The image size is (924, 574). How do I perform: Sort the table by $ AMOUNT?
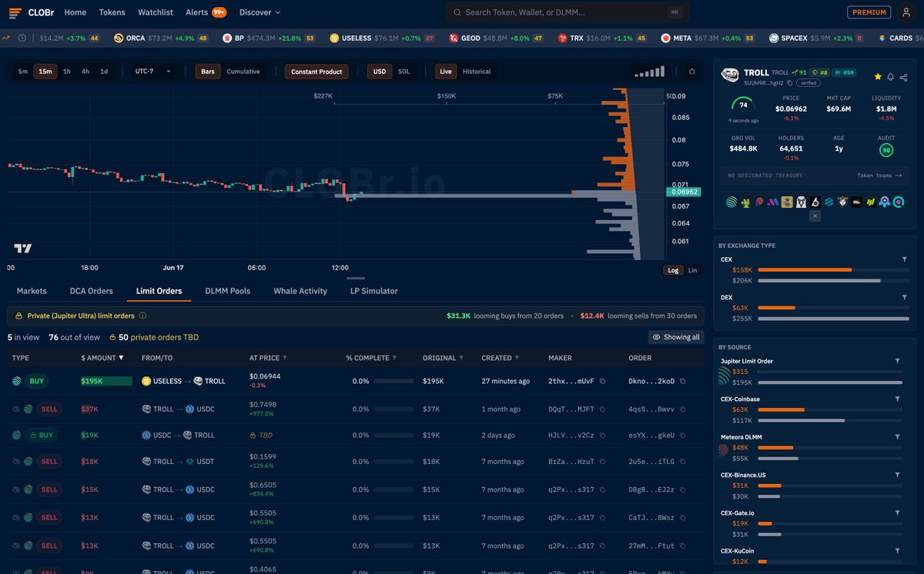point(102,358)
